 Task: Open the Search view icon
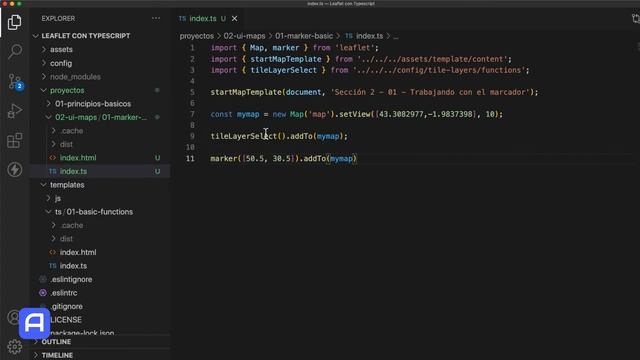coord(15,51)
